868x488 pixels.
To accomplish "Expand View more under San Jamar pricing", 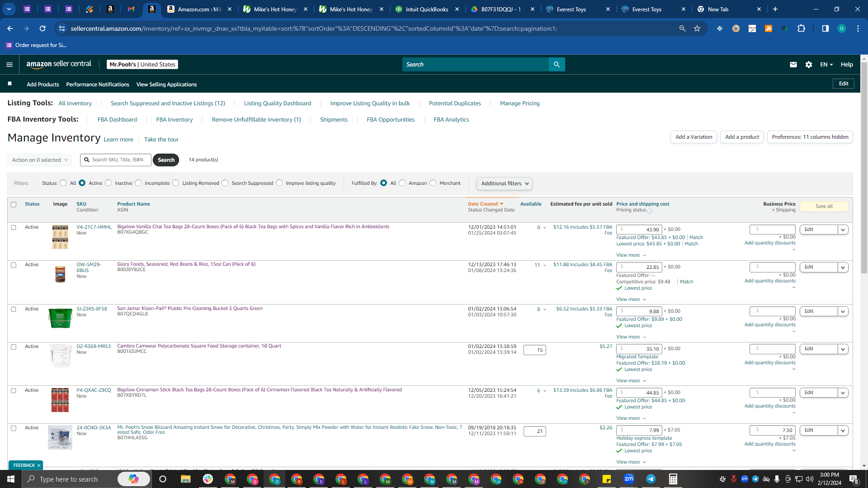I will [631, 337].
